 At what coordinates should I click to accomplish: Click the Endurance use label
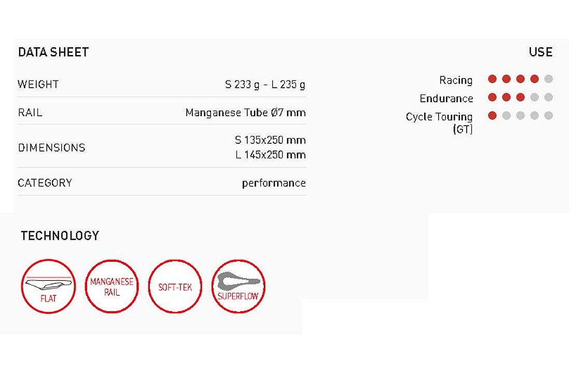coord(446,98)
